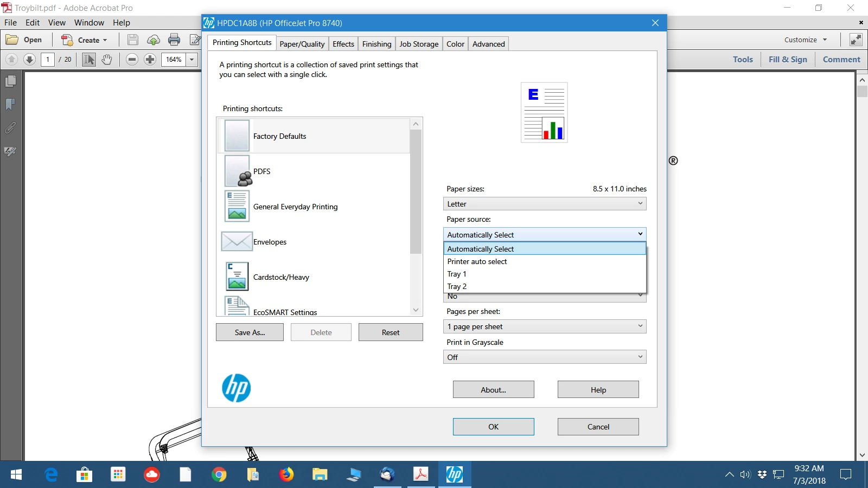Switch to the Job Storage tab

(419, 44)
